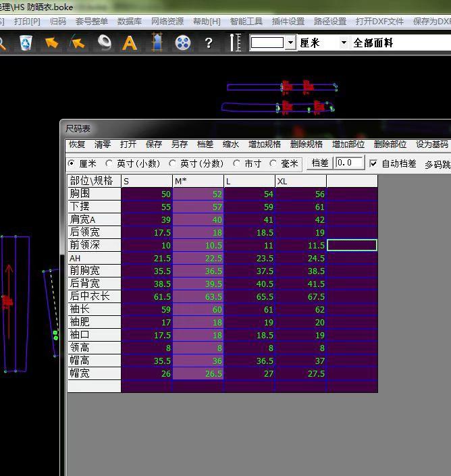Select the orange letter A text tool
This screenshot has width=451, height=476.
[130, 43]
